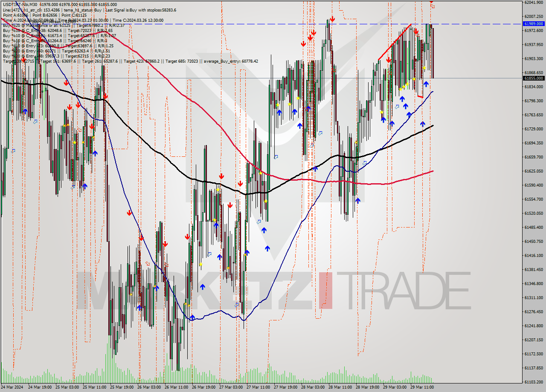Select the 61520.050 price axis label
Screen dimensions: 546x392
point(534,213)
